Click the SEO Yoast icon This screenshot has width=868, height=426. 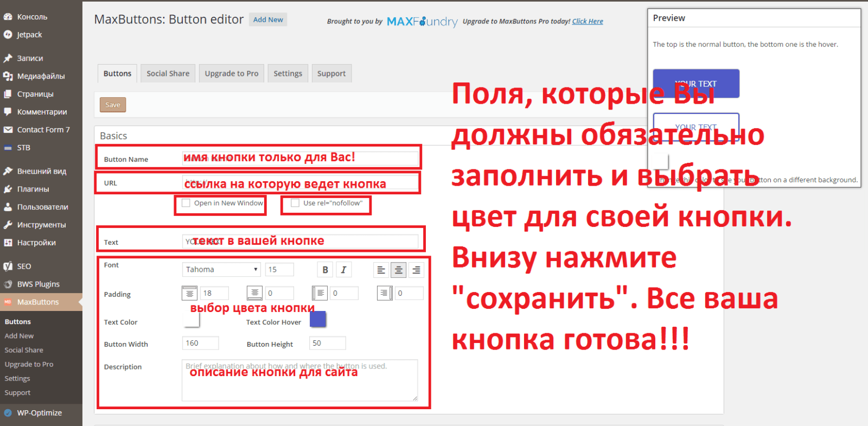pyautogui.click(x=8, y=266)
